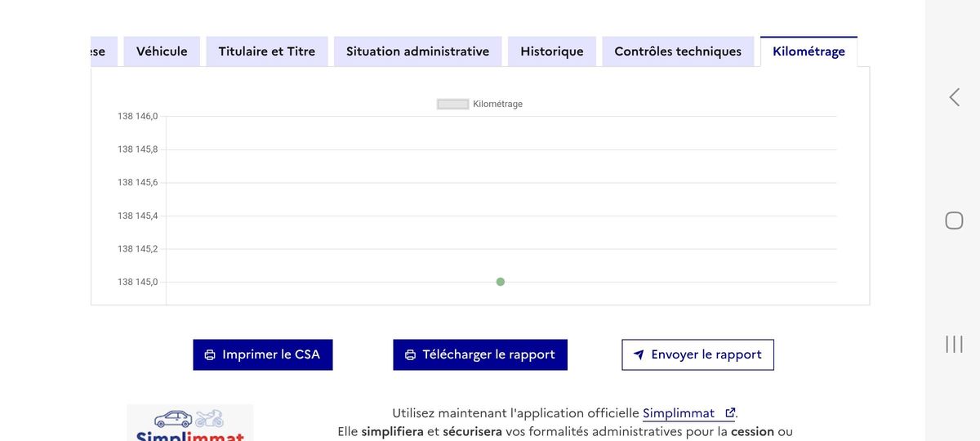Click printer icon on Télécharger le rapport
Image resolution: width=980 pixels, height=441 pixels.
410,355
